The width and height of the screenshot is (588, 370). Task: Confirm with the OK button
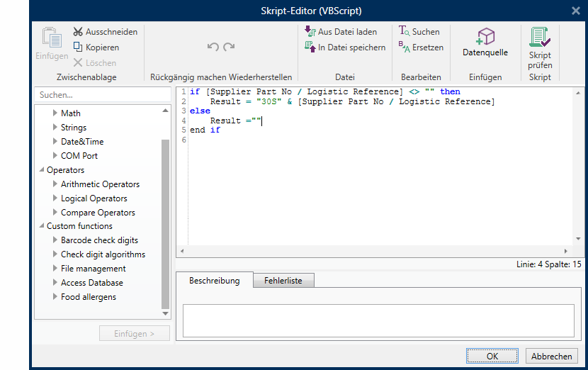click(x=492, y=356)
